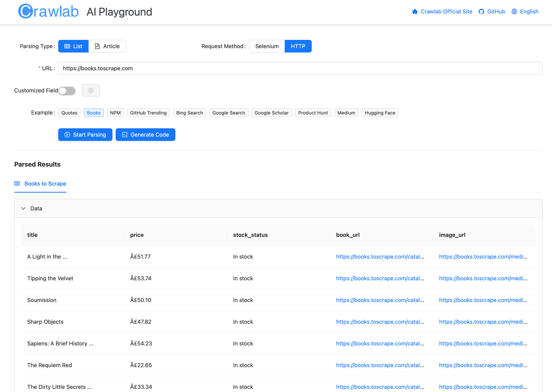Click the Books example tag

click(x=93, y=113)
